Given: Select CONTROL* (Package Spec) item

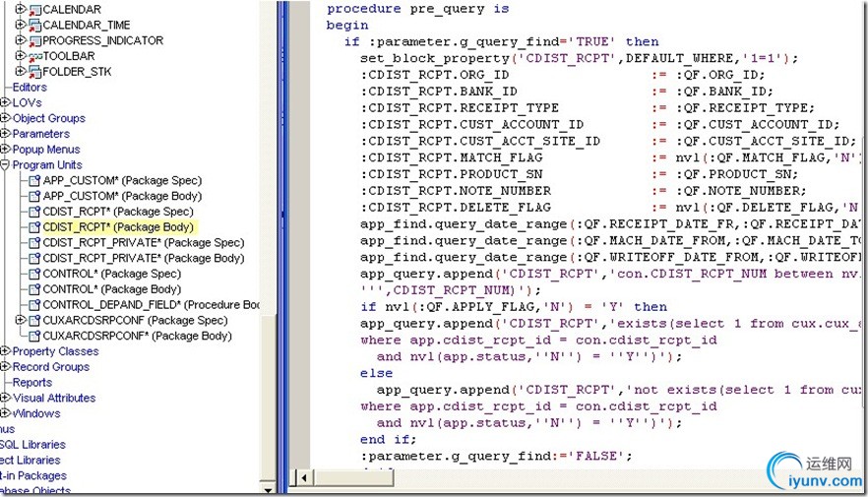Looking at the screenshot, I should point(112,274).
